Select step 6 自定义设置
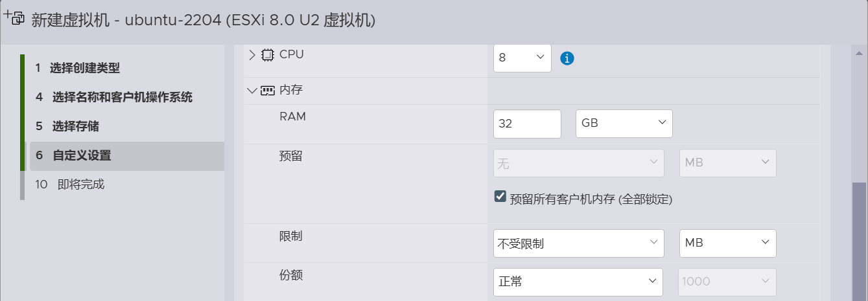Viewport: 868px width, 301px height. (81, 155)
